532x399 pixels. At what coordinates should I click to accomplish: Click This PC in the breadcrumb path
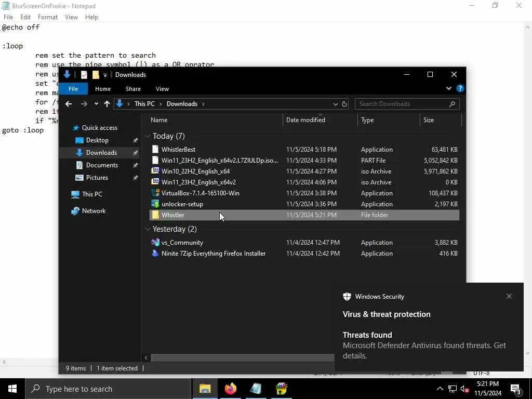[x=144, y=104]
